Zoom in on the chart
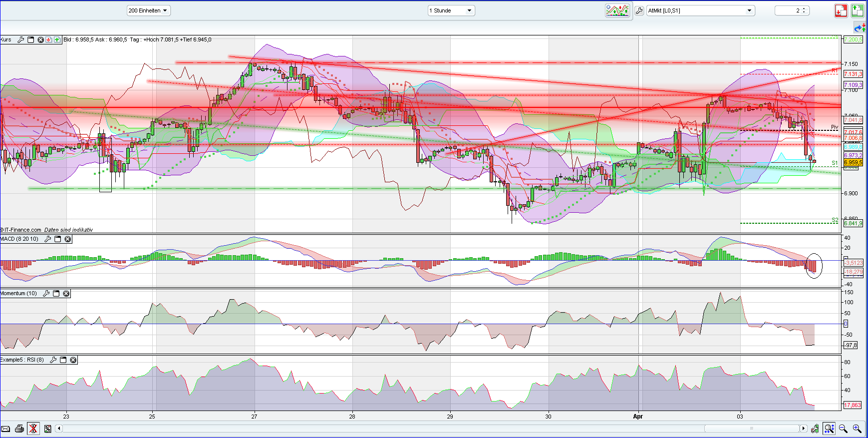This screenshot has height=438, width=868. (x=857, y=429)
